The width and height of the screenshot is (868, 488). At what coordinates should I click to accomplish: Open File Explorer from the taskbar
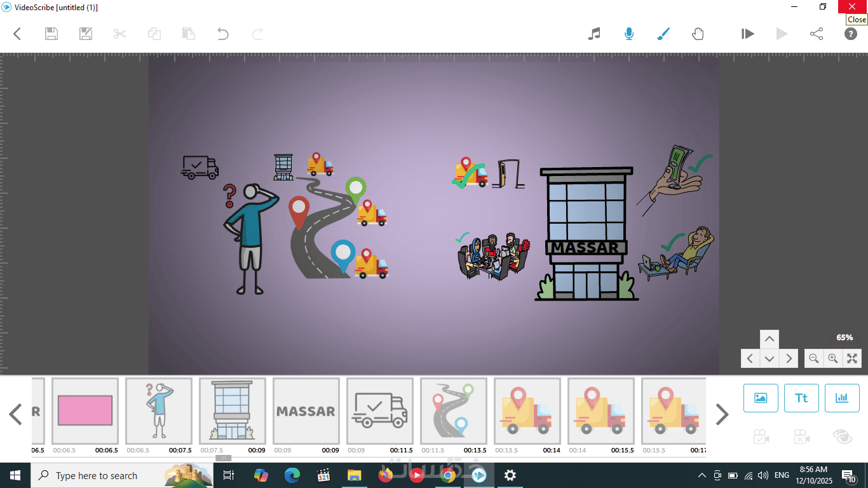354,475
